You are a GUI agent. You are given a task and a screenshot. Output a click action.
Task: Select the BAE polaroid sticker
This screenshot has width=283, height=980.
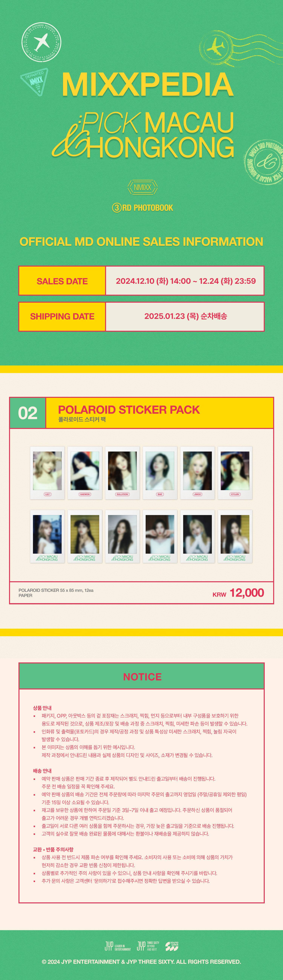tap(160, 473)
